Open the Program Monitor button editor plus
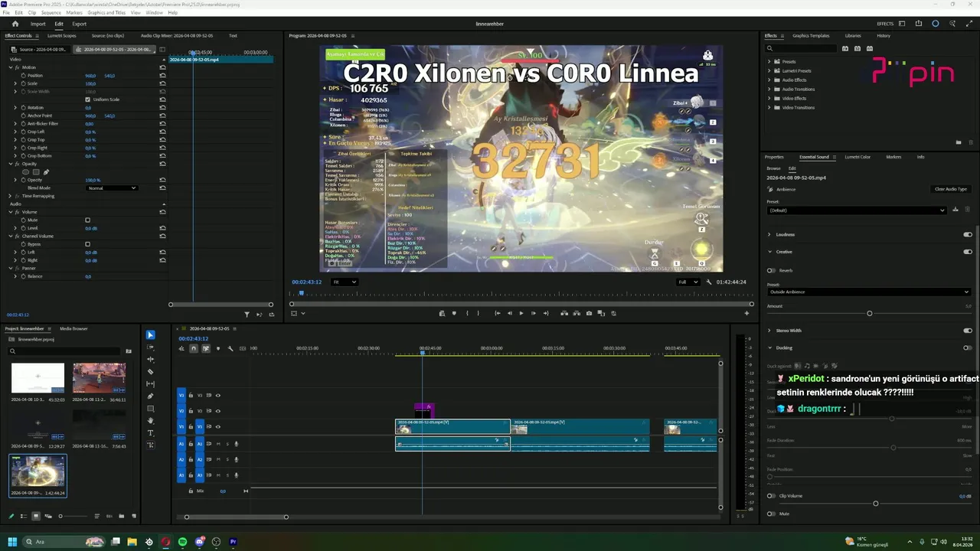 (746, 313)
